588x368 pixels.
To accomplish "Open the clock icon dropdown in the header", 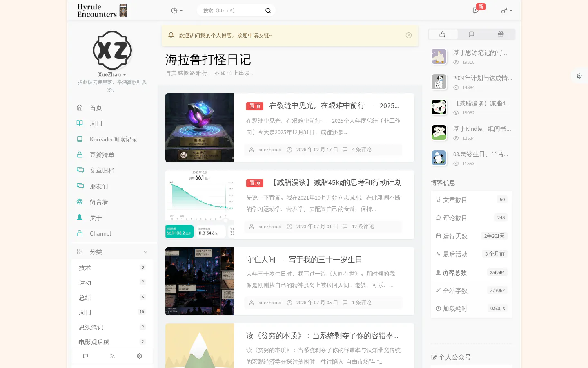I will click(x=177, y=11).
